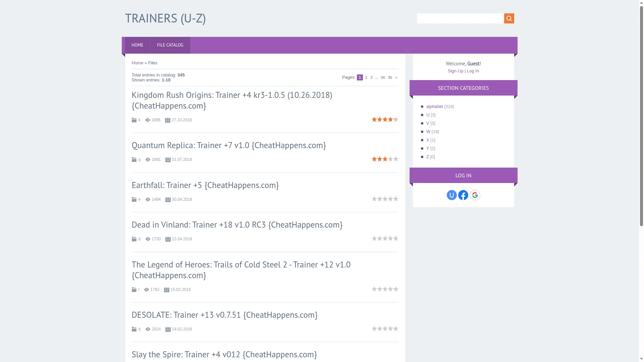Go to page 2 of catalog
Viewport: 644px width, 362px height.
pos(366,77)
